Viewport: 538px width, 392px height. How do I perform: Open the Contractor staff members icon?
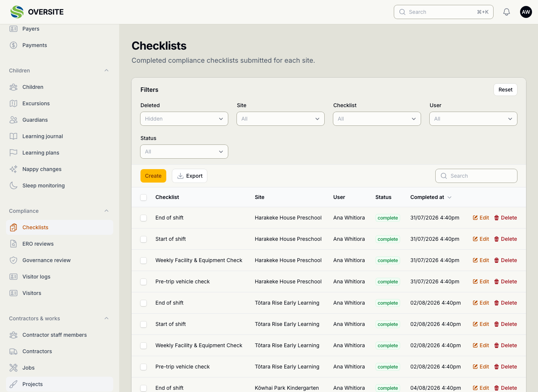[x=13, y=335]
